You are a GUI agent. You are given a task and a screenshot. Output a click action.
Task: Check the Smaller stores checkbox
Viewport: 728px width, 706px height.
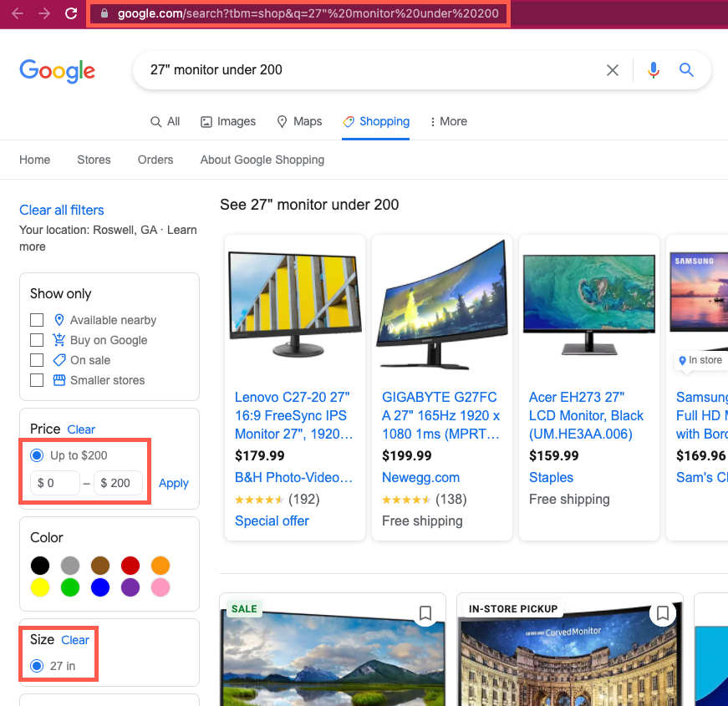tap(37, 380)
